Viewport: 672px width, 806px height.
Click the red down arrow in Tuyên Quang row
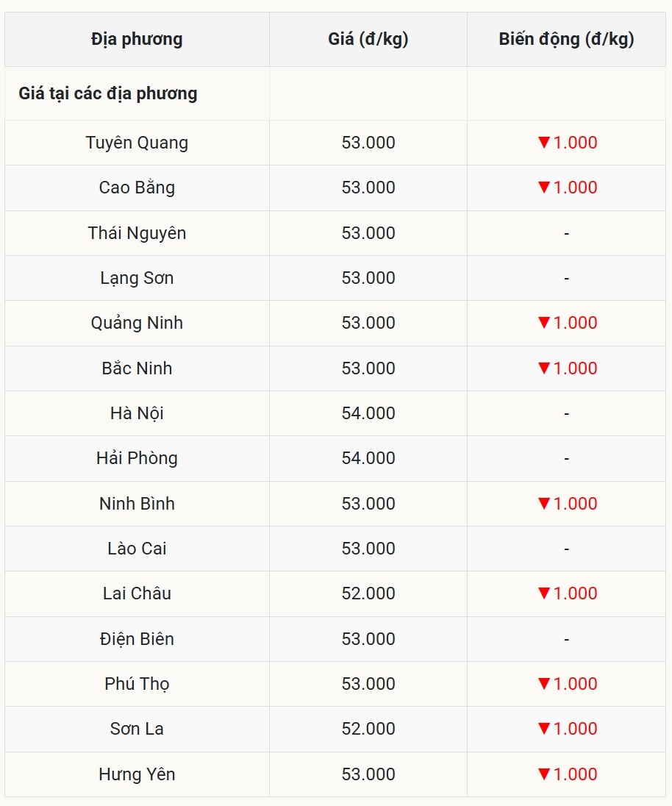tap(544, 143)
